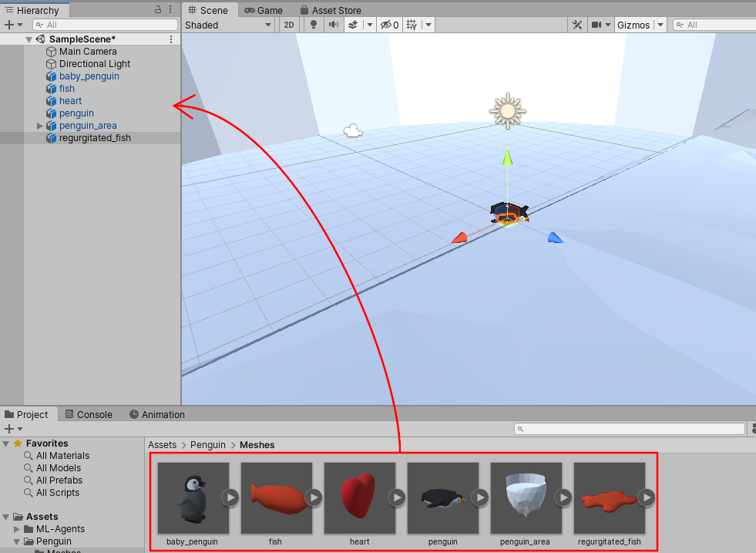Open the Shaded draw mode dropdown
756x553 pixels.
[x=227, y=24]
